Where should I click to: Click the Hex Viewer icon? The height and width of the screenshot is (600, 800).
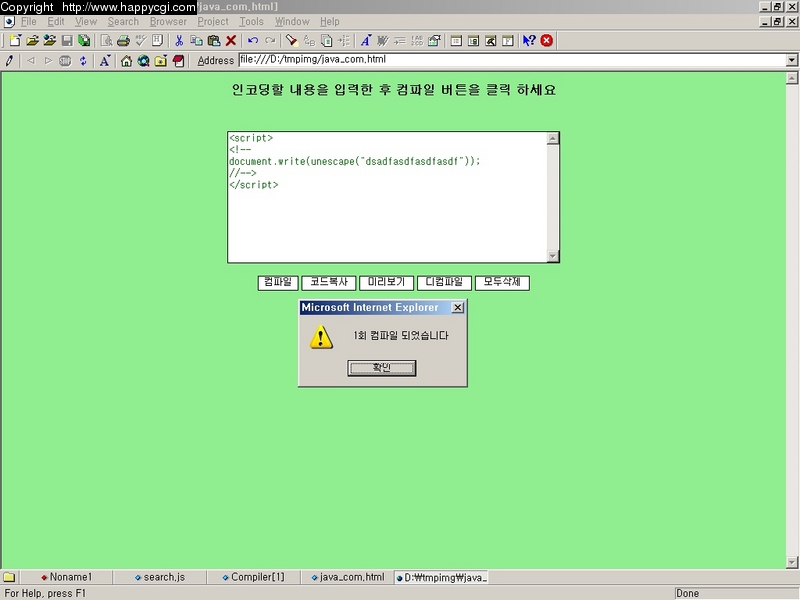click(158, 41)
